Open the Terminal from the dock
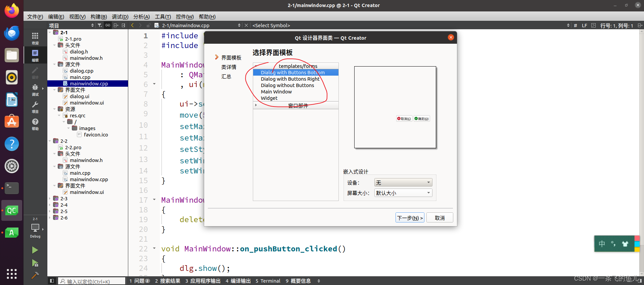Viewport: 644px width, 285px height. point(12,188)
